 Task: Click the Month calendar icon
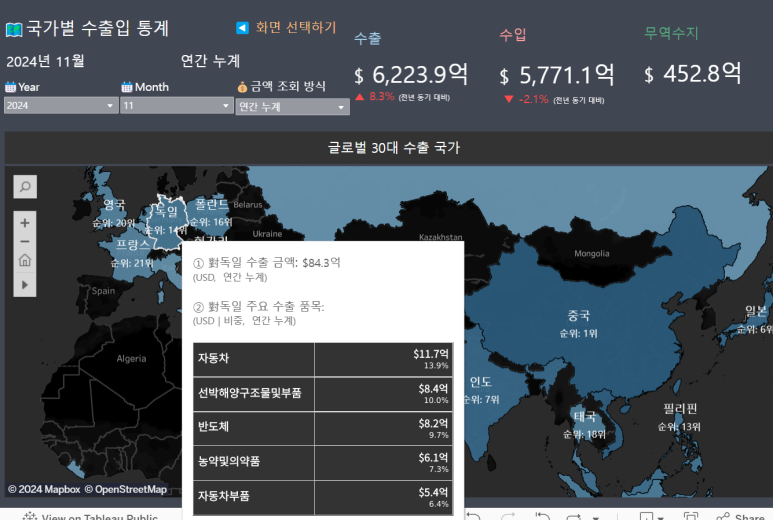coord(127,87)
